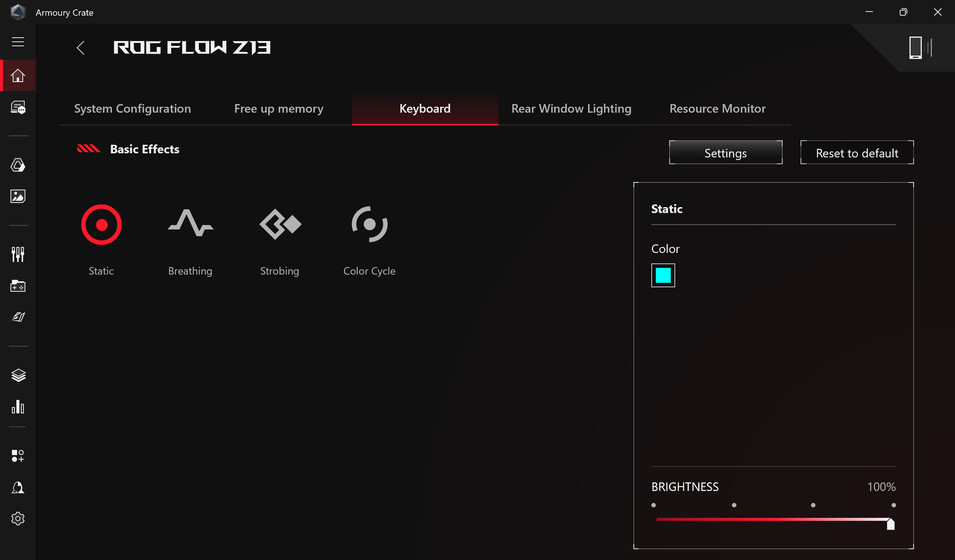Close the Armoury Crate window
The image size is (955, 560).
(x=937, y=12)
